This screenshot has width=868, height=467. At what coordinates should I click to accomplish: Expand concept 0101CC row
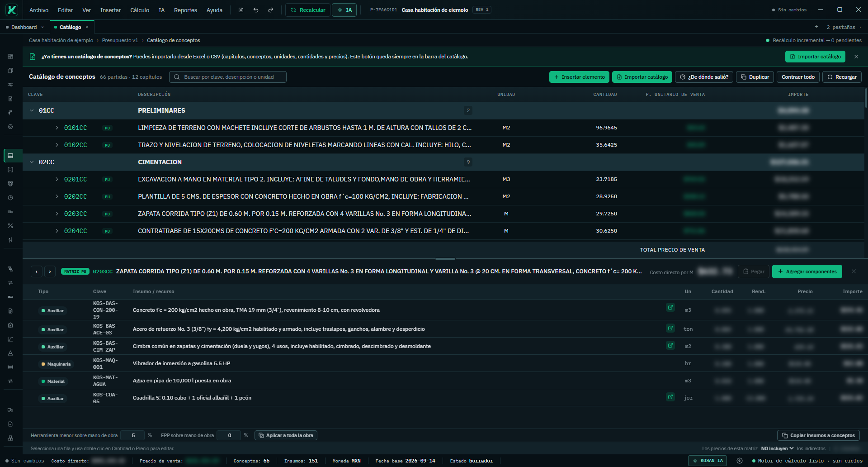coord(57,128)
